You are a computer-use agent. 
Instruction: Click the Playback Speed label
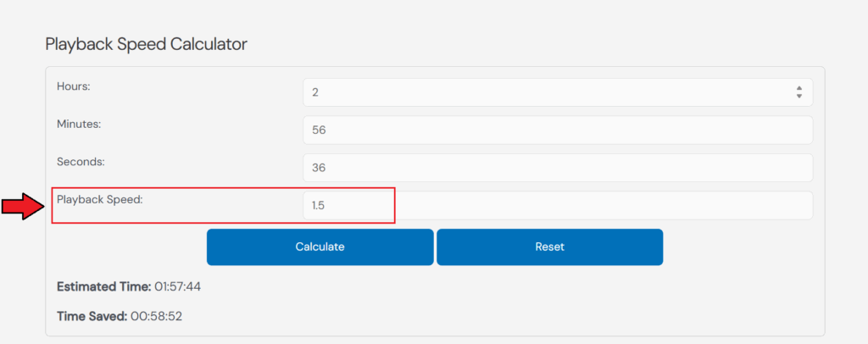pyautogui.click(x=98, y=199)
